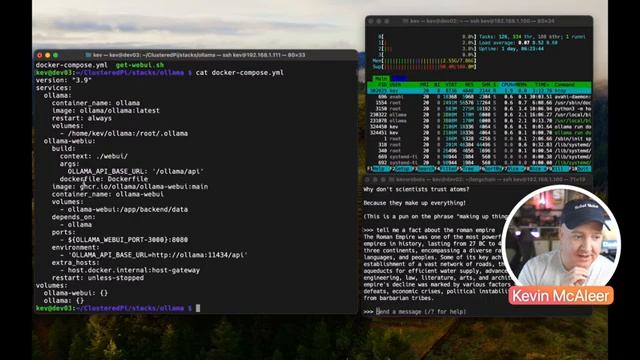Click the left terminal cursor at final prompt
The width and height of the screenshot is (640, 360).
(198, 308)
